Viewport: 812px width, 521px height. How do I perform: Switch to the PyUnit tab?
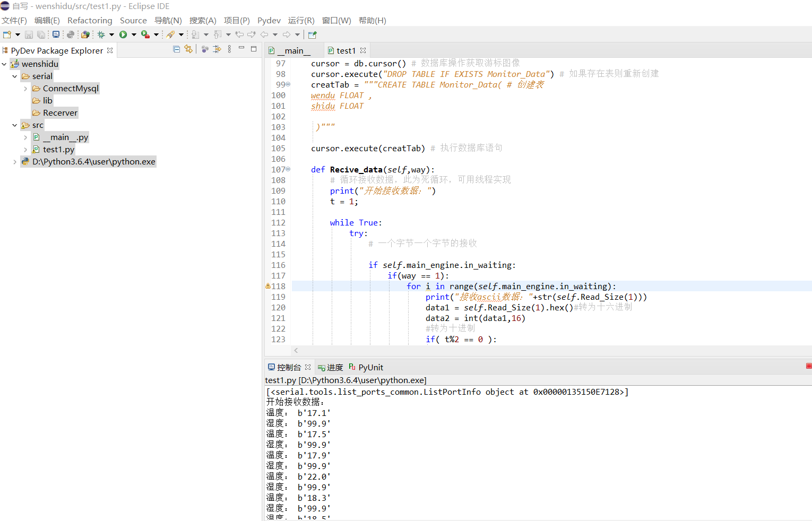click(366, 367)
